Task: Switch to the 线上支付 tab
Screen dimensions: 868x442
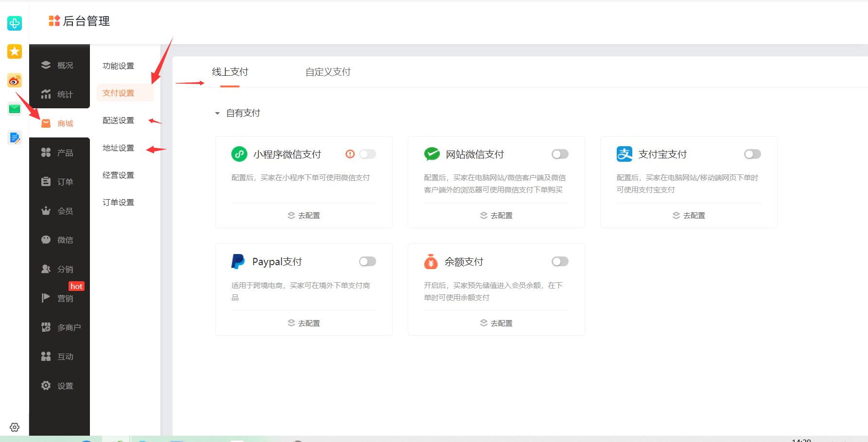Action: click(230, 72)
